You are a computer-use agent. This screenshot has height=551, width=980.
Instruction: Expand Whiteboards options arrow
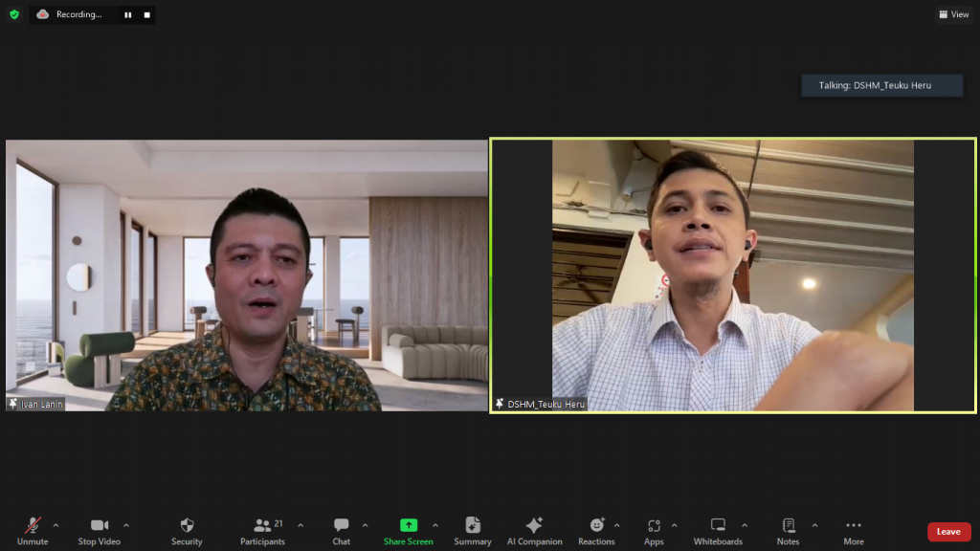point(745,525)
